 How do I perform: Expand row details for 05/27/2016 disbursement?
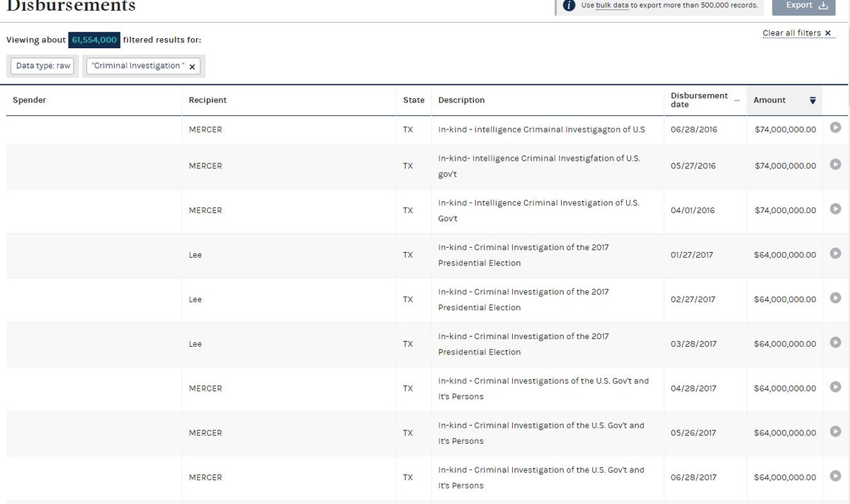click(x=836, y=164)
